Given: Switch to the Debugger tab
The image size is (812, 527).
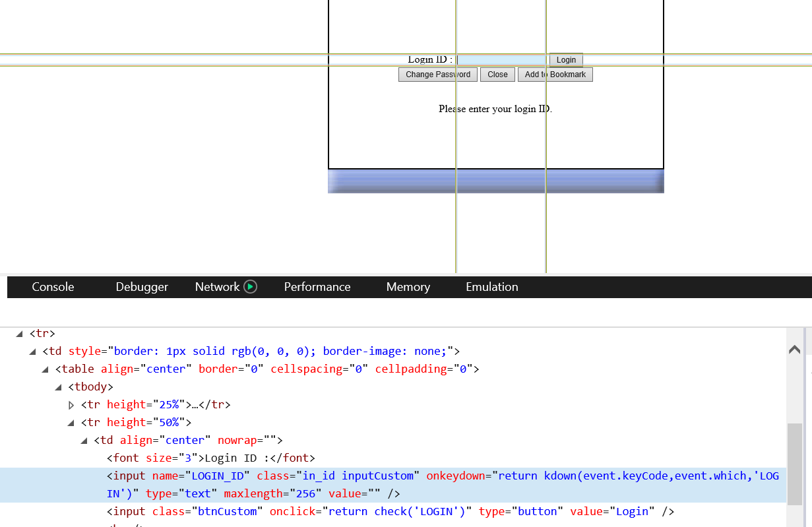Looking at the screenshot, I should click(142, 287).
